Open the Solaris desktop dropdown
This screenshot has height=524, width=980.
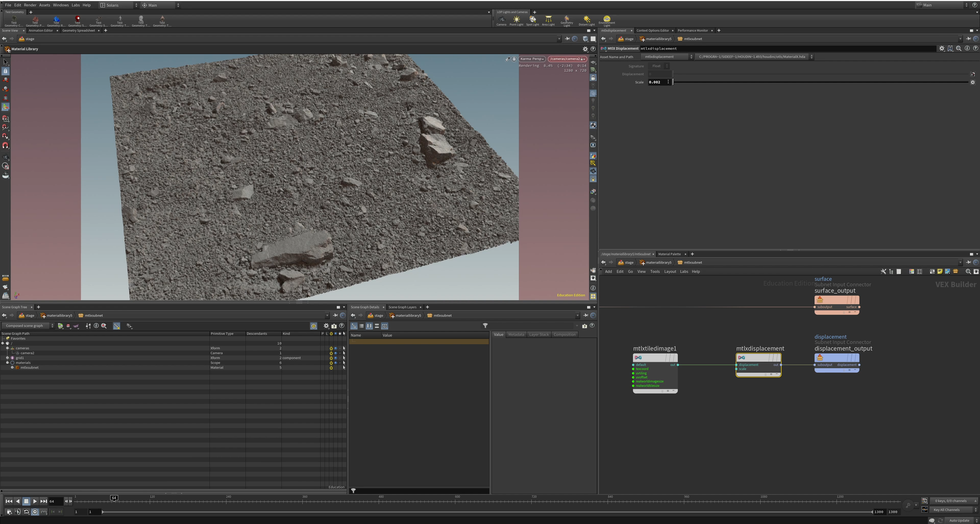(119, 5)
